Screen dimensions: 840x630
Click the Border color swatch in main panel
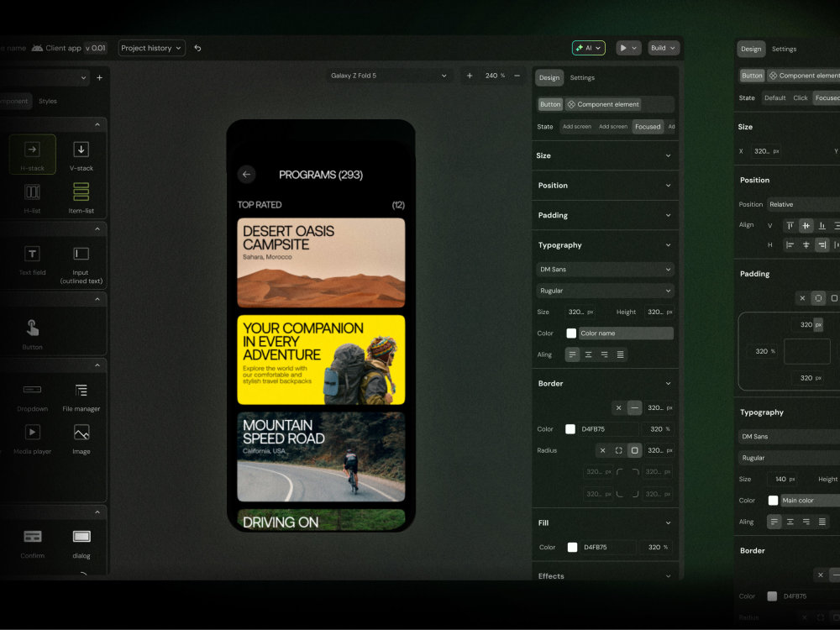(x=570, y=429)
